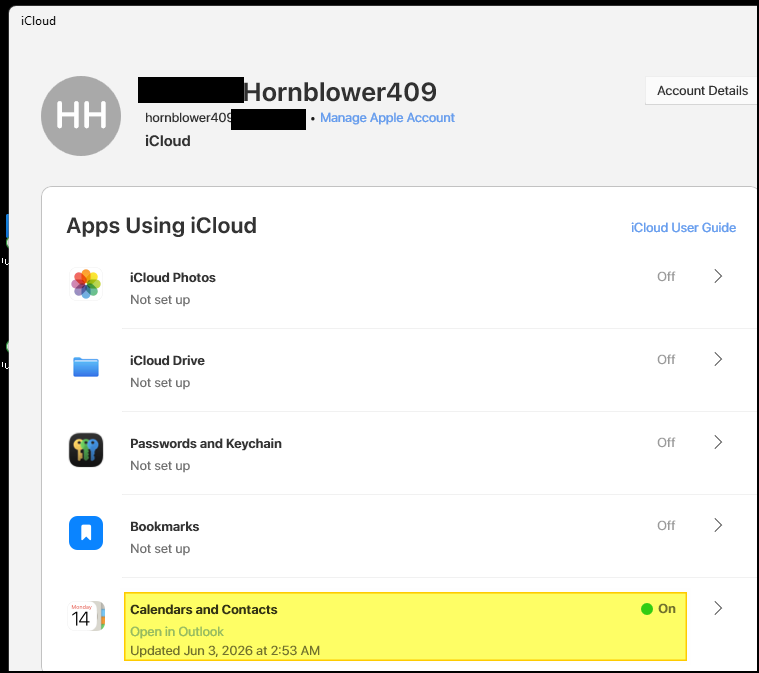Open Manage Apple Account link
This screenshot has width=759, height=673.
pyautogui.click(x=387, y=118)
